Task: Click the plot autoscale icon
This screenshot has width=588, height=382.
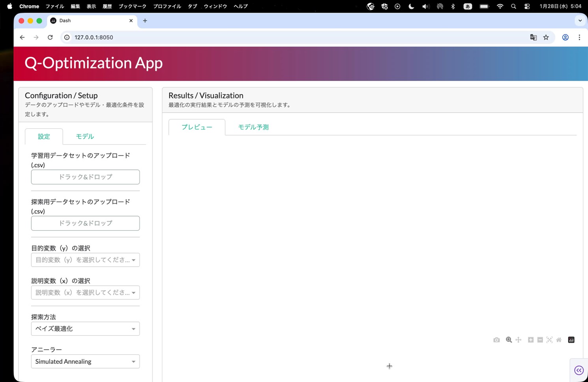Action: (x=549, y=340)
